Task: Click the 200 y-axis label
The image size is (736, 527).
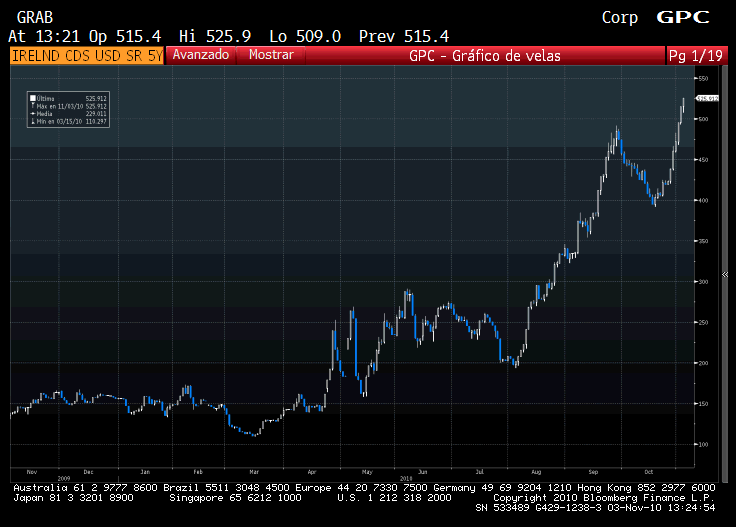Action: tap(703, 363)
